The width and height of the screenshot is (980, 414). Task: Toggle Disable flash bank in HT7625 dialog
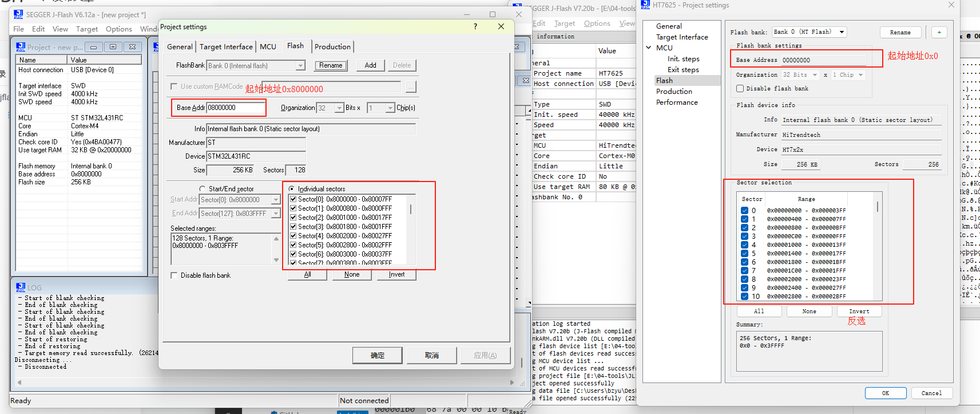(740, 89)
